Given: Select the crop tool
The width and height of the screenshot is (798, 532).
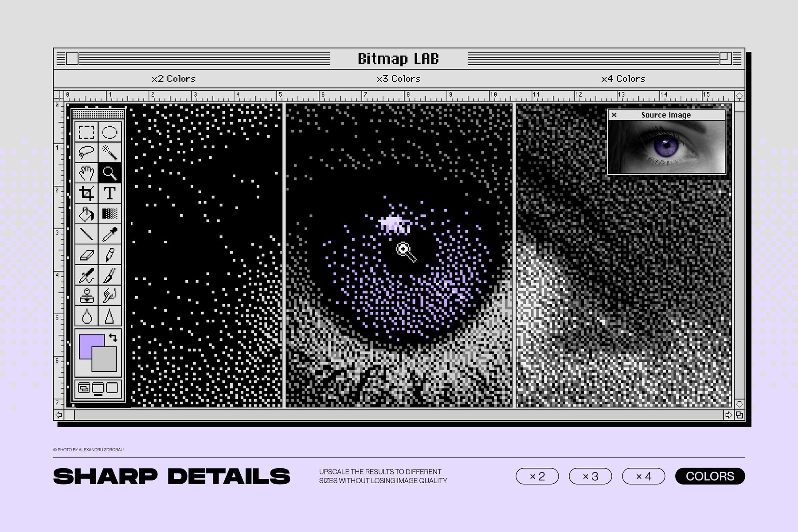Looking at the screenshot, I should (86, 193).
